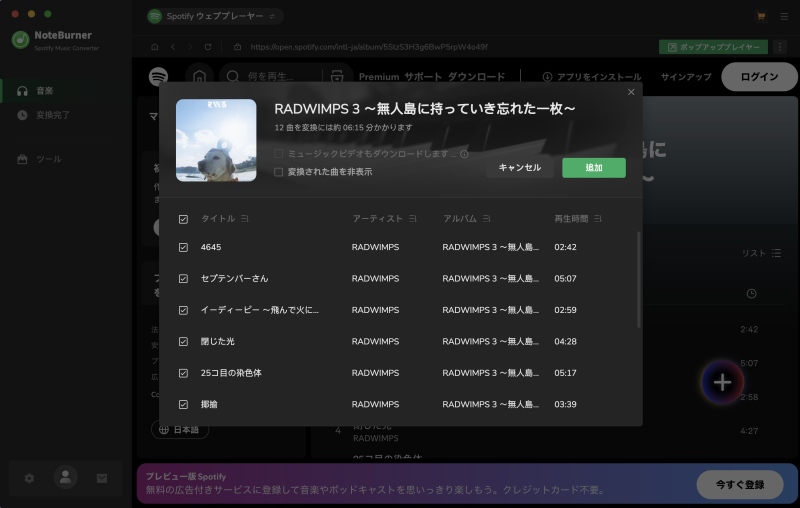Uncheck the track 揶揄
This screenshot has height=508, width=800.
[183, 404]
